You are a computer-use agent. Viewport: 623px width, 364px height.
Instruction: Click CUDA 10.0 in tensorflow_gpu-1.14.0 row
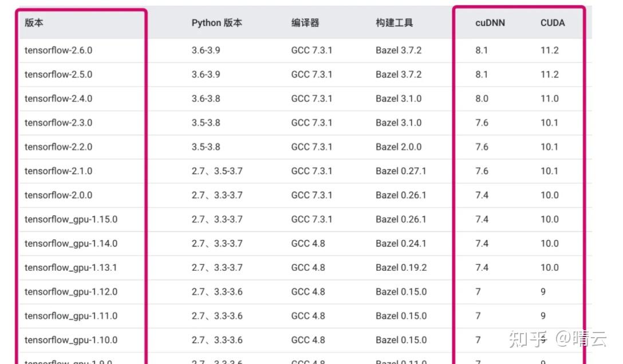(550, 244)
